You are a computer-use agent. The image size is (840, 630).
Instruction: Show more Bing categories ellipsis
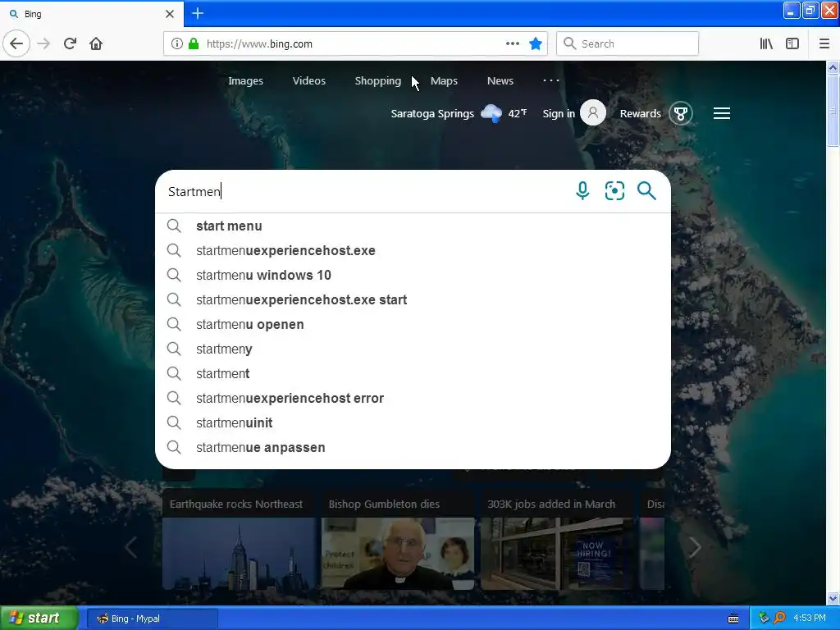tap(550, 80)
